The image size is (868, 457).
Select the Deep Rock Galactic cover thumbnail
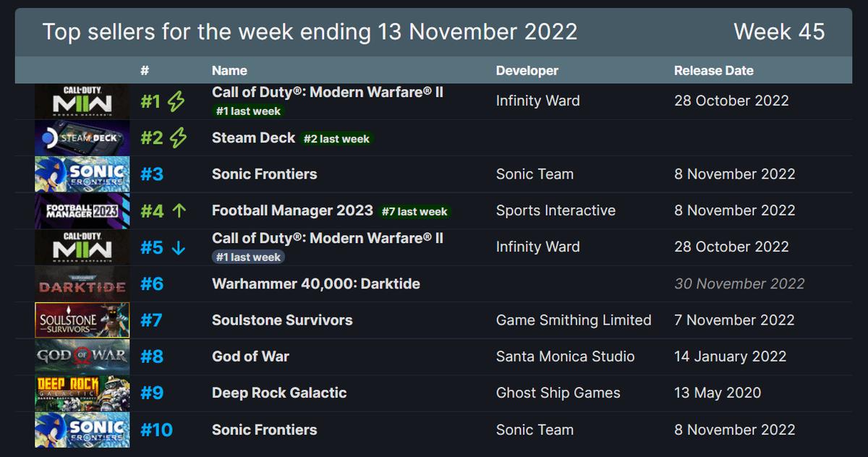pyautogui.click(x=82, y=393)
